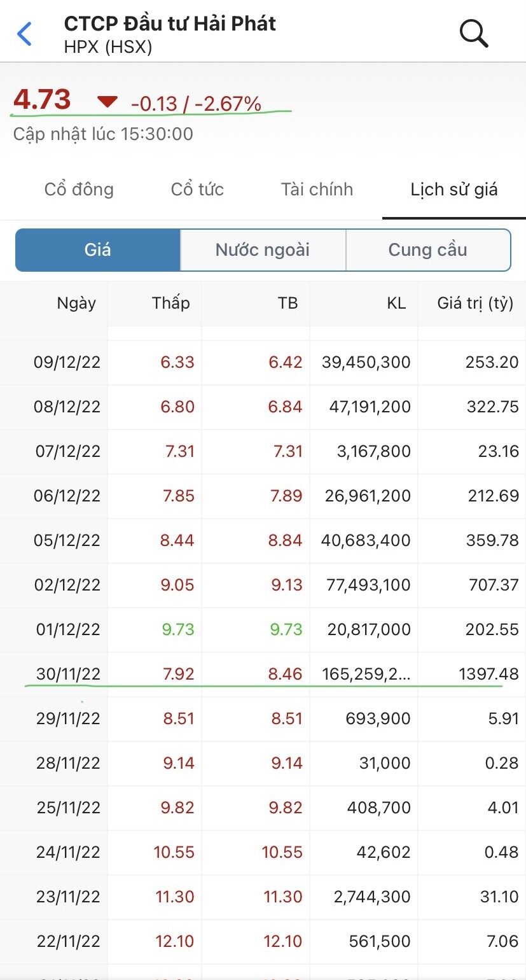526x980 pixels.
Task: Switch to Nước ngoài segment
Action: coord(263,249)
